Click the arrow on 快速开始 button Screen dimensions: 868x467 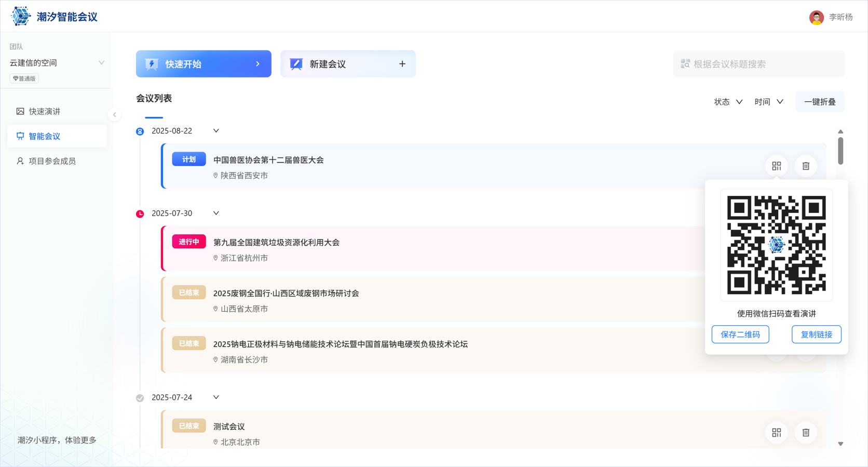tap(257, 64)
